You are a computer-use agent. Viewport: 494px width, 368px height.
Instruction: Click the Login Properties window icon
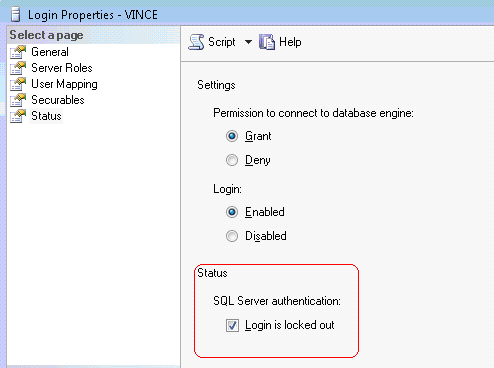[15, 15]
